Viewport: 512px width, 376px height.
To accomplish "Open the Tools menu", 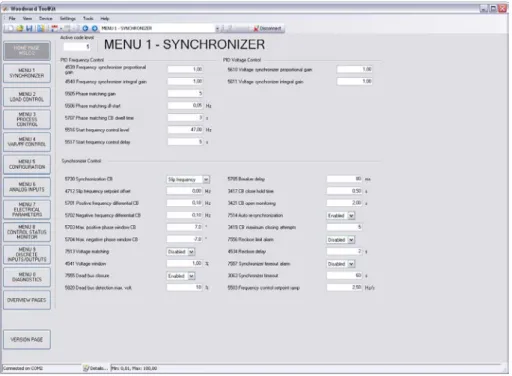I will pyautogui.click(x=88, y=18).
